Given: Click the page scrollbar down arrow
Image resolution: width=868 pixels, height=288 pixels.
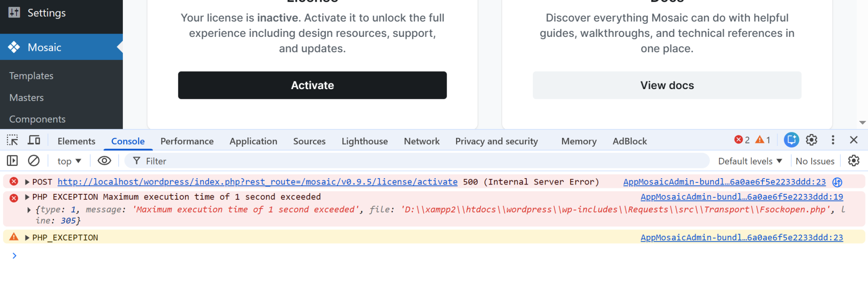Looking at the screenshot, I should 862,123.
